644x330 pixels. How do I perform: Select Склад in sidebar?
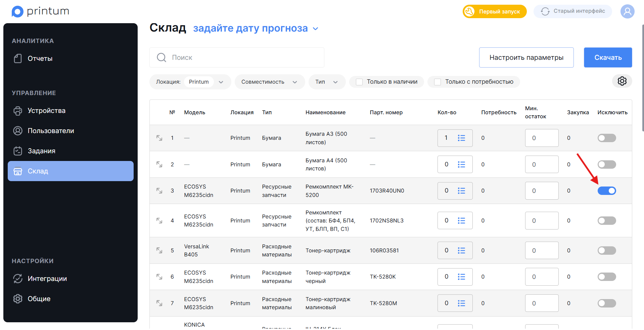tap(71, 171)
